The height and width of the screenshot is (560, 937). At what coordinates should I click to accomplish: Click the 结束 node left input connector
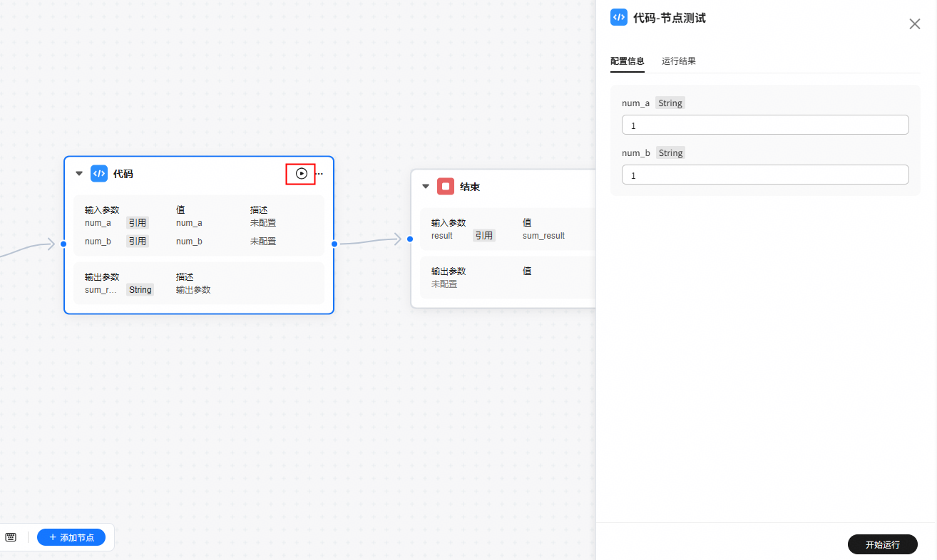click(410, 239)
